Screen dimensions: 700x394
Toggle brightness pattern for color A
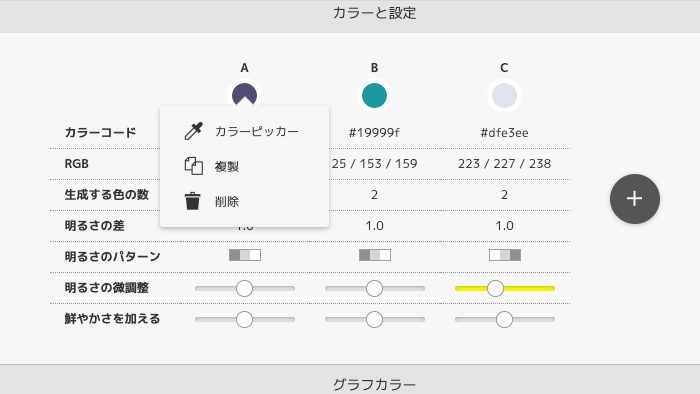click(245, 255)
